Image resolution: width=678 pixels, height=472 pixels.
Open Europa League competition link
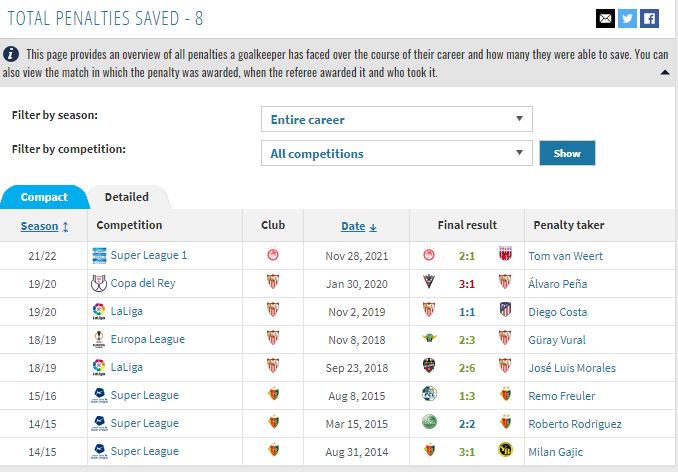tap(147, 339)
